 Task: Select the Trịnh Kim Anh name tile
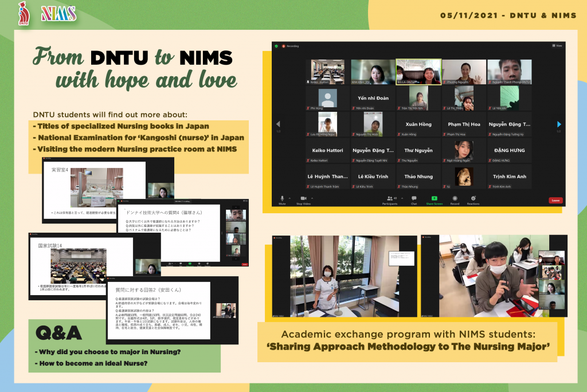pos(510,177)
